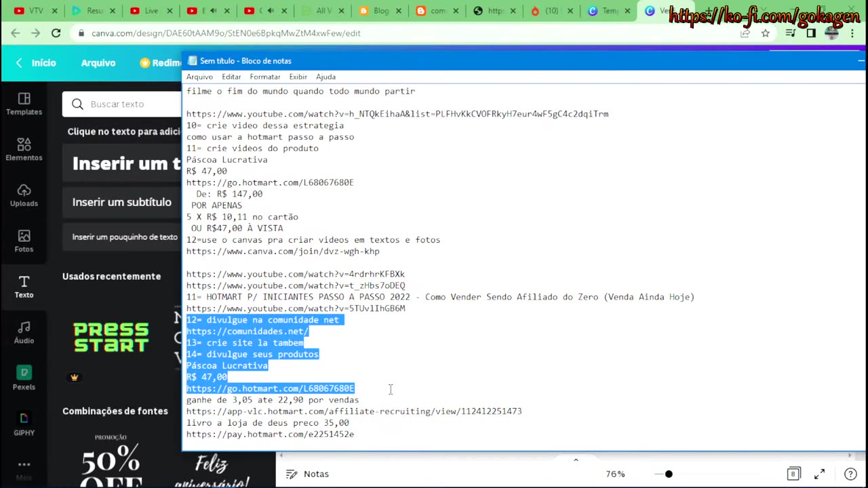Open the Formatar menu in Notepad
This screenshot has width=868, height=488.
pyautogui.click(x=265, y=77)
